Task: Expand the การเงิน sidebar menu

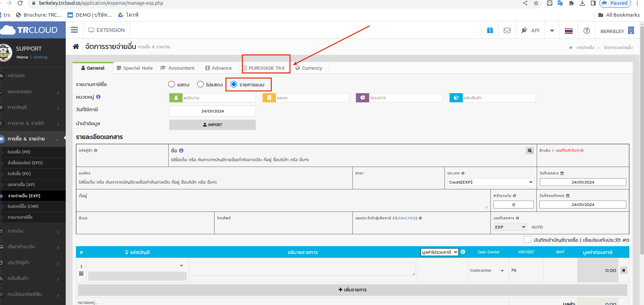Action: tap(33, 231)
